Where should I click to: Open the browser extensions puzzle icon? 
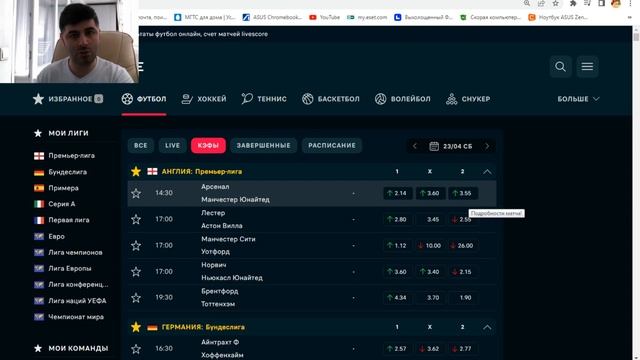[x=573, y=3]
